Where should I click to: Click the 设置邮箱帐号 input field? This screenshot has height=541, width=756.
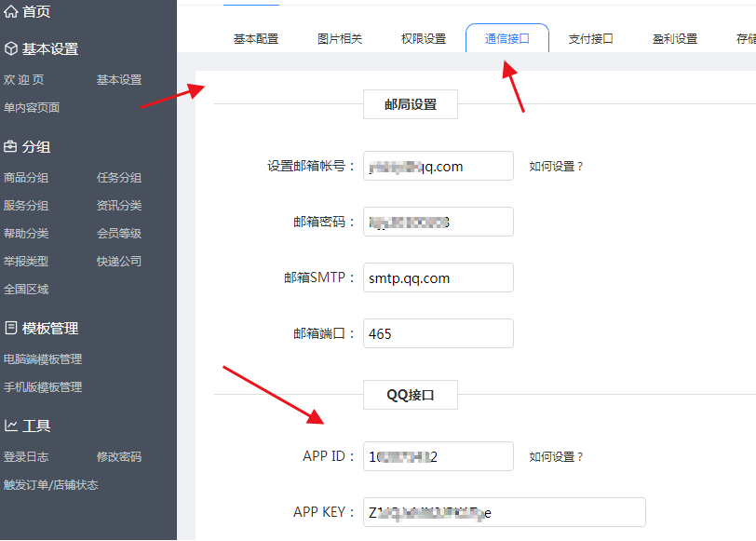click(439, 166)
